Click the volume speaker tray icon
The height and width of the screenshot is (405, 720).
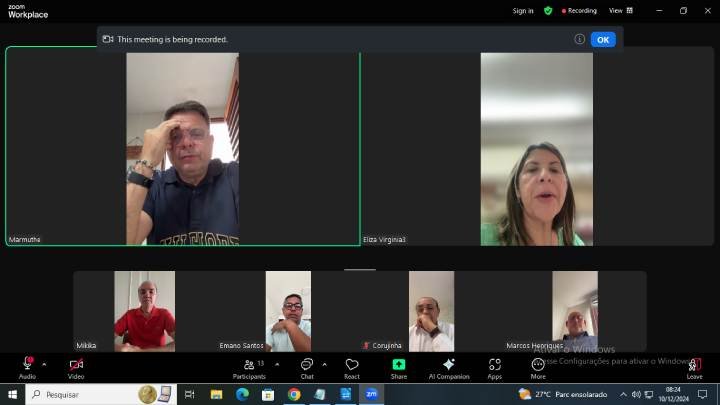click(636, 394)
